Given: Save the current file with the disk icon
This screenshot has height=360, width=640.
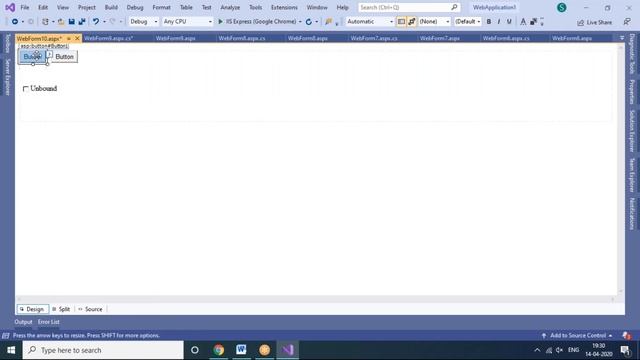Looking at the screenshot, I should pyautogui.click(x=71, y=22).
